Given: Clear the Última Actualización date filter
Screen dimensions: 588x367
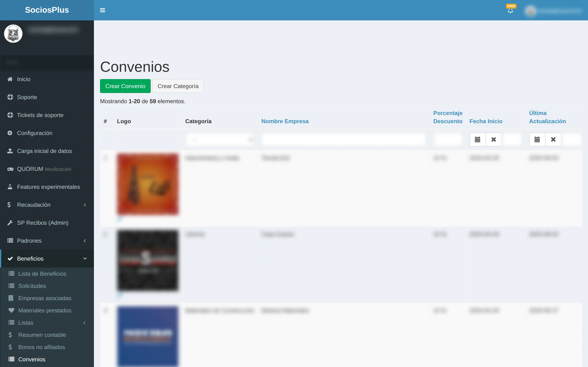Looking at the screenshot, I should pos(553,139).
